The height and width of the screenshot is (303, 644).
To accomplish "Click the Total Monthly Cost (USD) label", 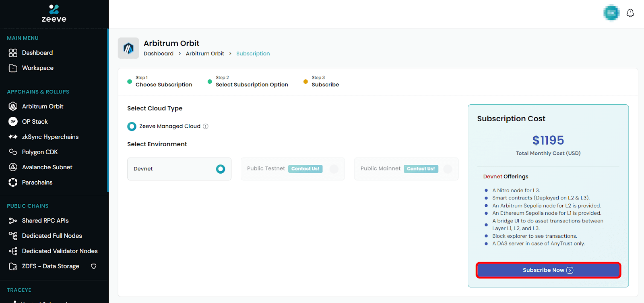I will 548,154.
